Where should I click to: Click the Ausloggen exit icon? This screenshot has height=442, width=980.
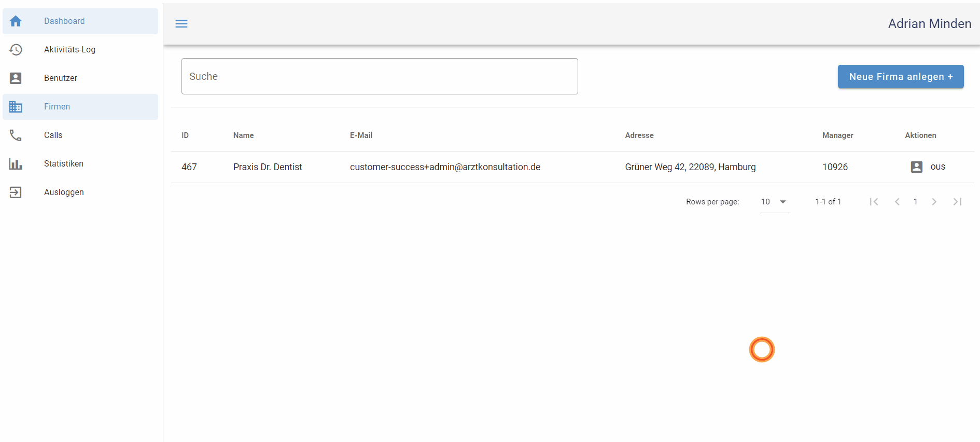pos(16,192)
